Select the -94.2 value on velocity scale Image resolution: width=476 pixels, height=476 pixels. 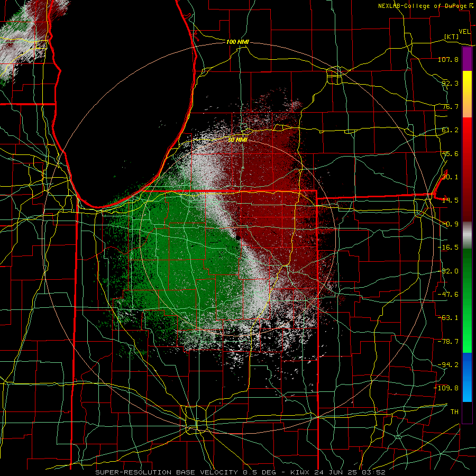pos(448,365)
